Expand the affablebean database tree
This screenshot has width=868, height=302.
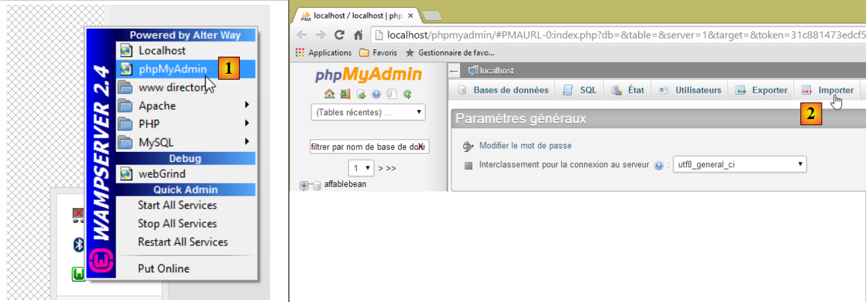[x=304, y=186]
